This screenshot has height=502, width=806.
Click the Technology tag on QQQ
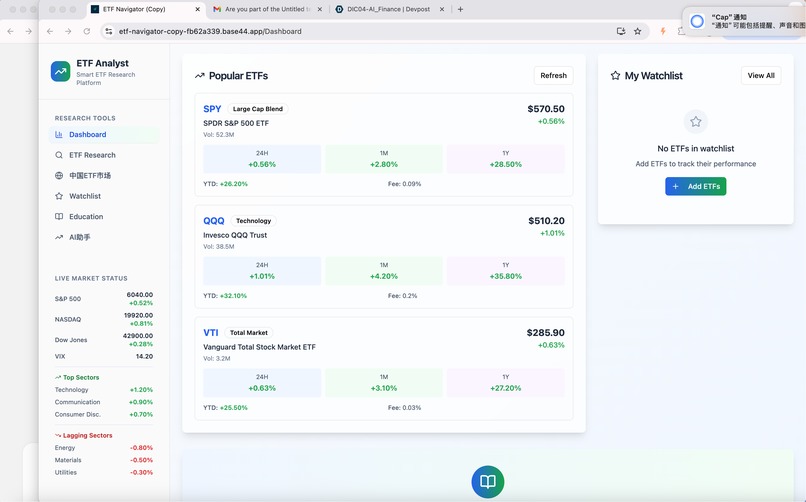[x=253, y=221]
